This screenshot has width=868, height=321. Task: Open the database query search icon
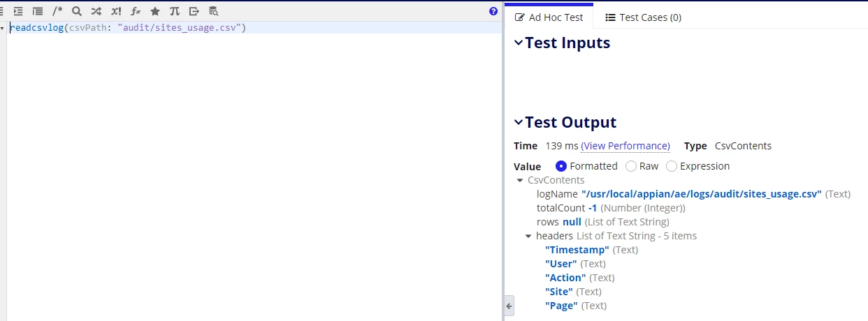click(214, 11)
